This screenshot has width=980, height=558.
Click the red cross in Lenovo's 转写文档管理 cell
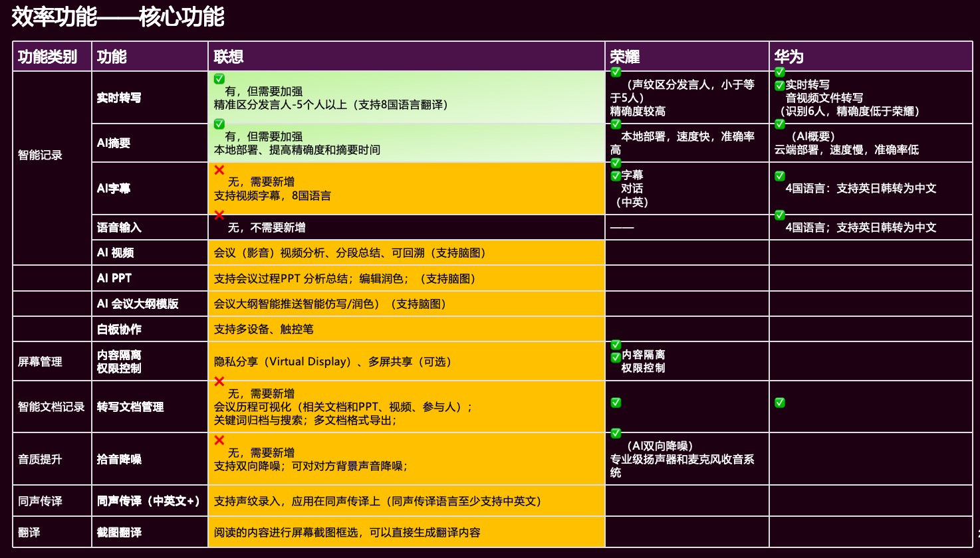coord(219,381)
